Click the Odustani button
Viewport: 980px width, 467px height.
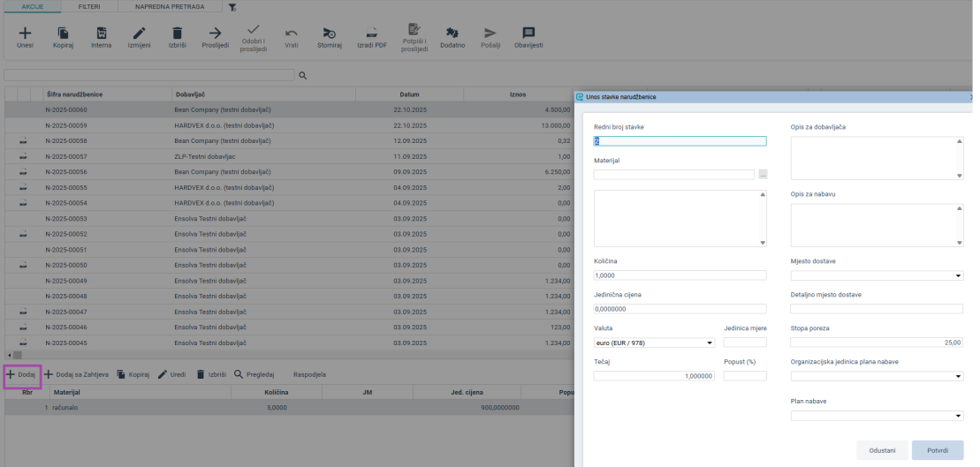coord(882,449)
